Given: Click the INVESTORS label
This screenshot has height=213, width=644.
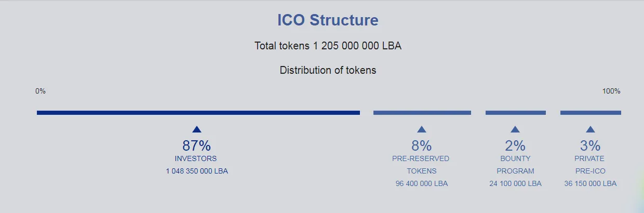Looking at the screenshot, I should (x=196, y=158).
